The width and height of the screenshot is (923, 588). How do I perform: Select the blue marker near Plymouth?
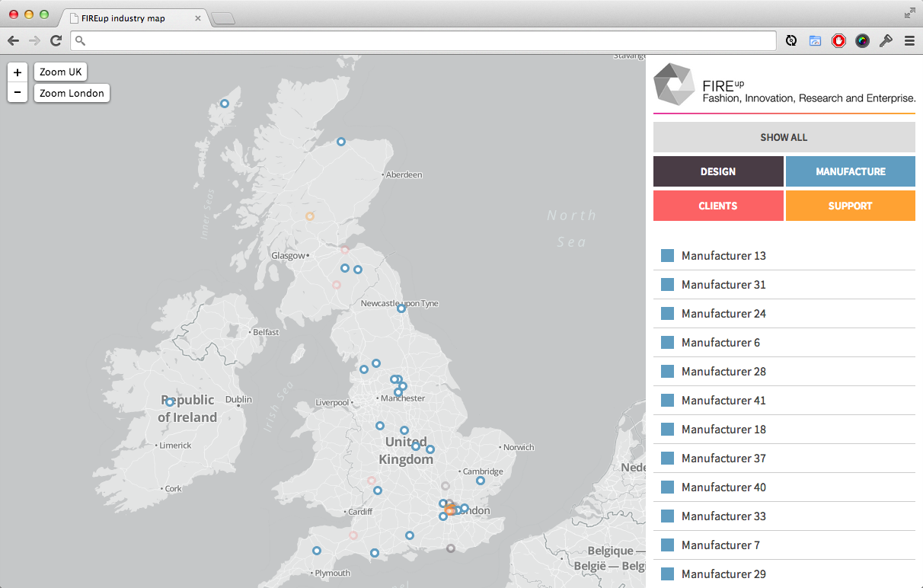click(317, 551)
